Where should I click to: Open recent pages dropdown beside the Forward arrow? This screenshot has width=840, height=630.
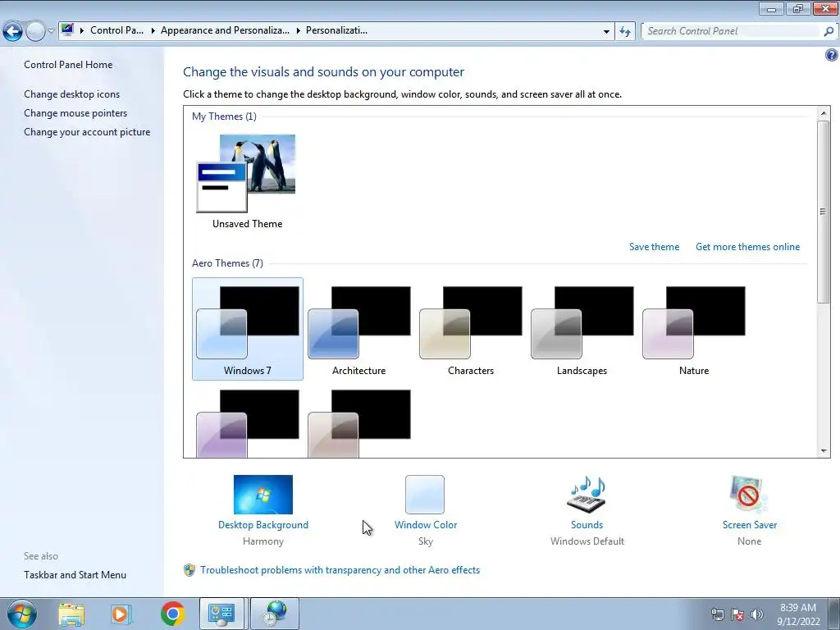pyautogui.click(x=51, y=31)
